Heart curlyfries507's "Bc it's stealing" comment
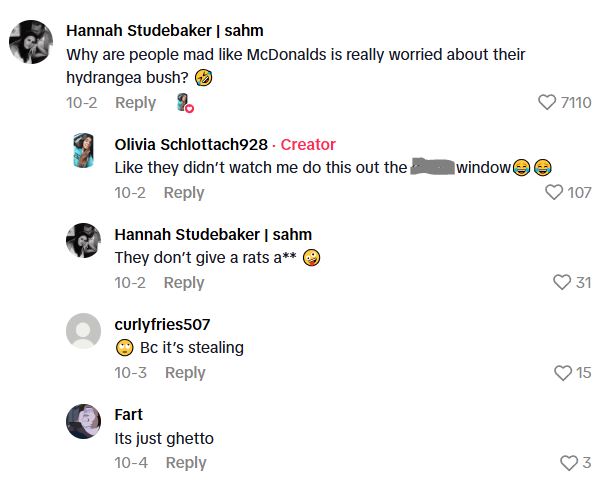This screenshot has height=487, width=615. tap(562, 373)
